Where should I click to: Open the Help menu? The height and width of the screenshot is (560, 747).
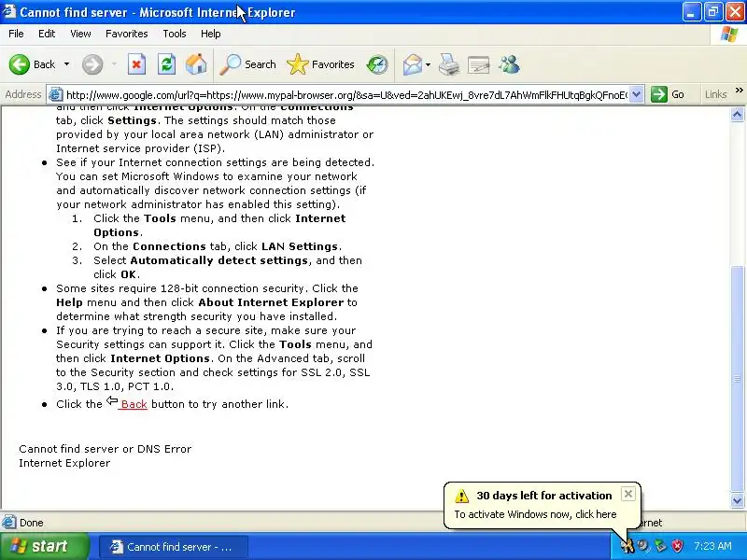[211, 34]
